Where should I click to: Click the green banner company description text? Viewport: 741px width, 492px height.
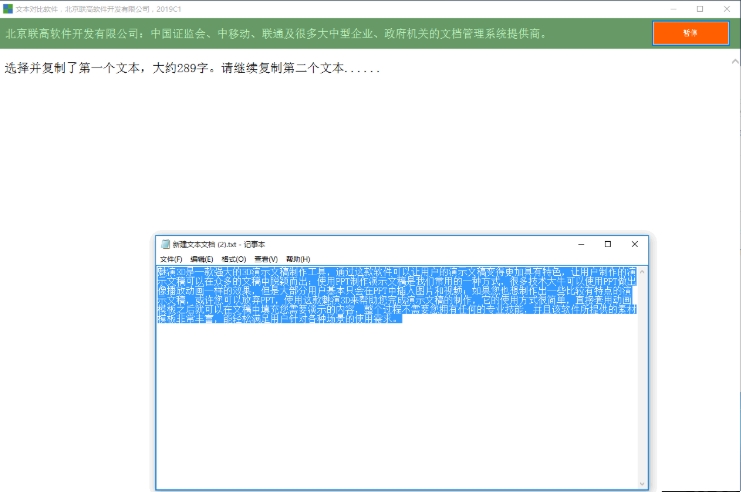click(x=276, y=33)
